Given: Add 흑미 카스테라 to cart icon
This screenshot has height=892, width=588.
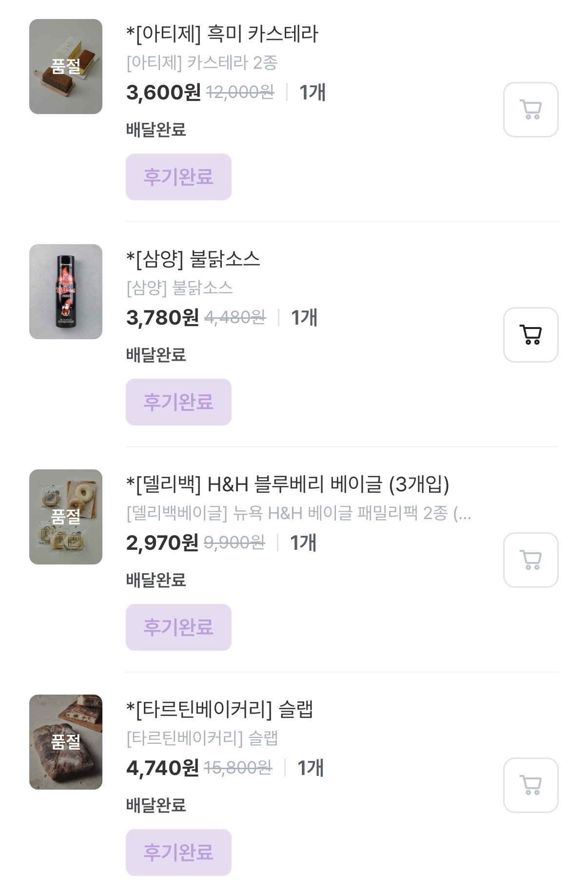Looking at the screenshot, I should [530, 110].
